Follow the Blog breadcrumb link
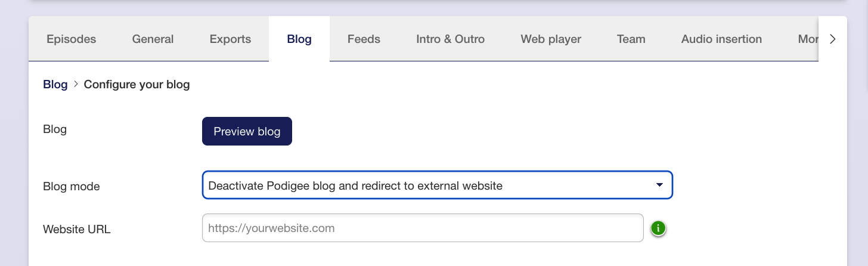 coord(55,84)
